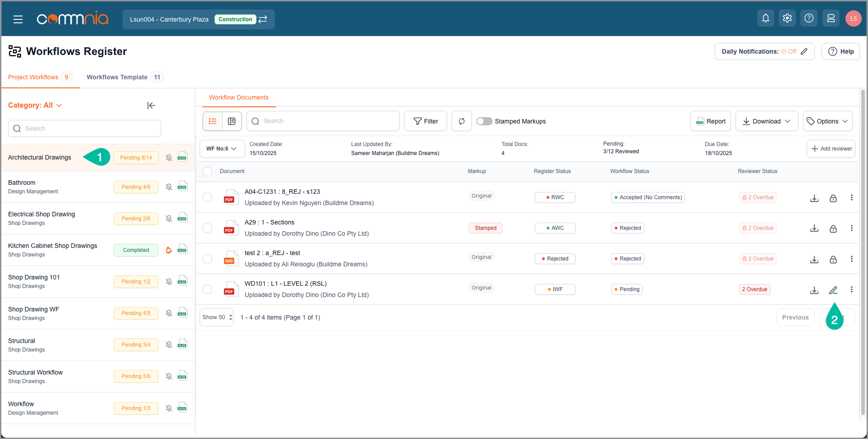Click the edit pen icon for WD101
Viewport: 868px width, 439px height.
pos(833,290)
